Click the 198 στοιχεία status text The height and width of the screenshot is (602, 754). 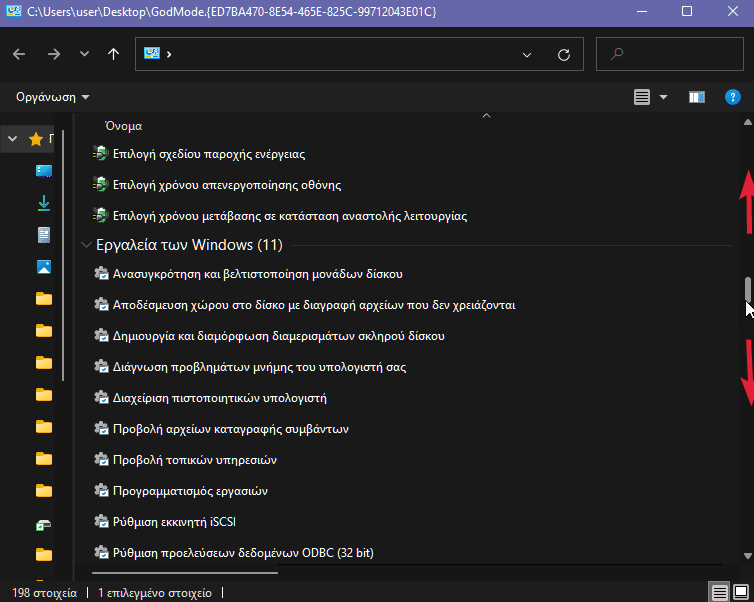click(44, 593)
